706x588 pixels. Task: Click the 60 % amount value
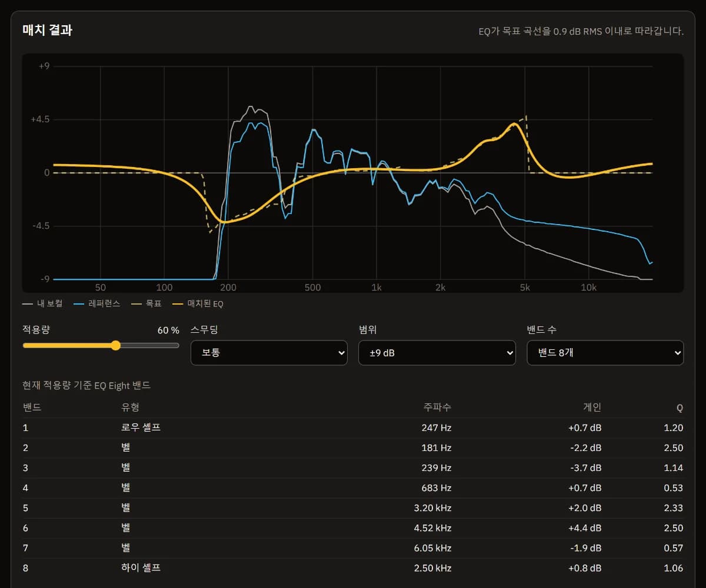point(168,330)
